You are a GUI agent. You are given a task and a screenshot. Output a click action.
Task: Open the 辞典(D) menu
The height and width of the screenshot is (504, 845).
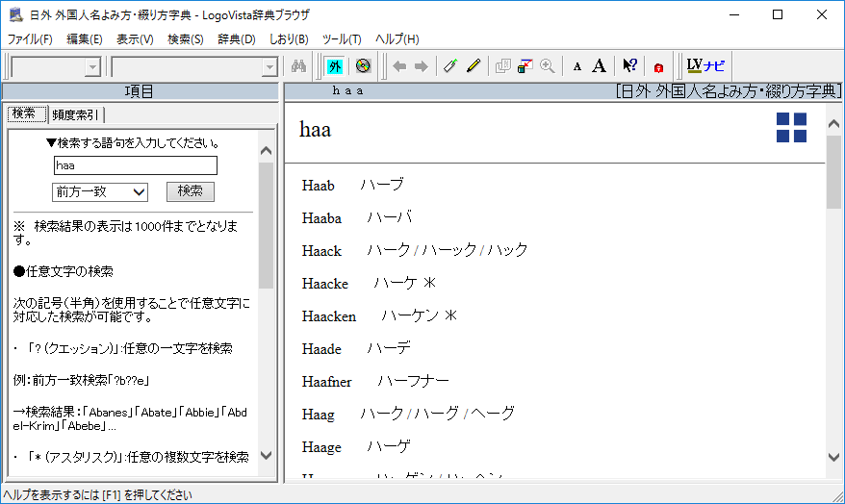(x=236, y=38)
